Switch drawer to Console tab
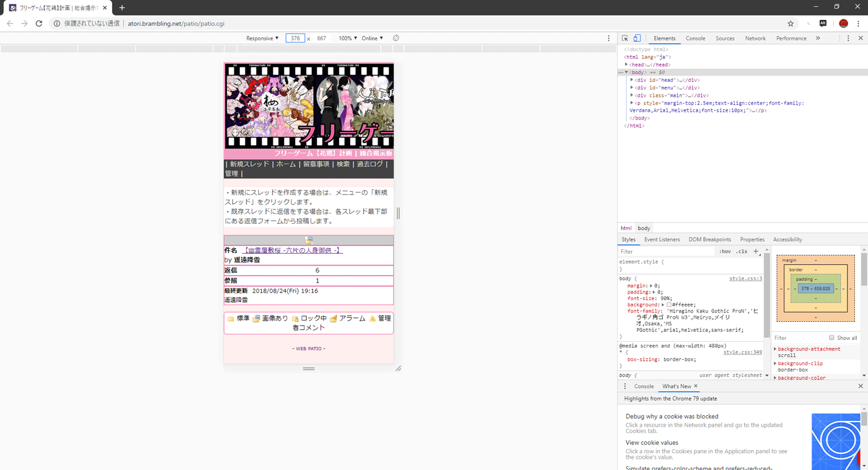Viewport: 868px width, 470px height. click(x=644, y=386)
